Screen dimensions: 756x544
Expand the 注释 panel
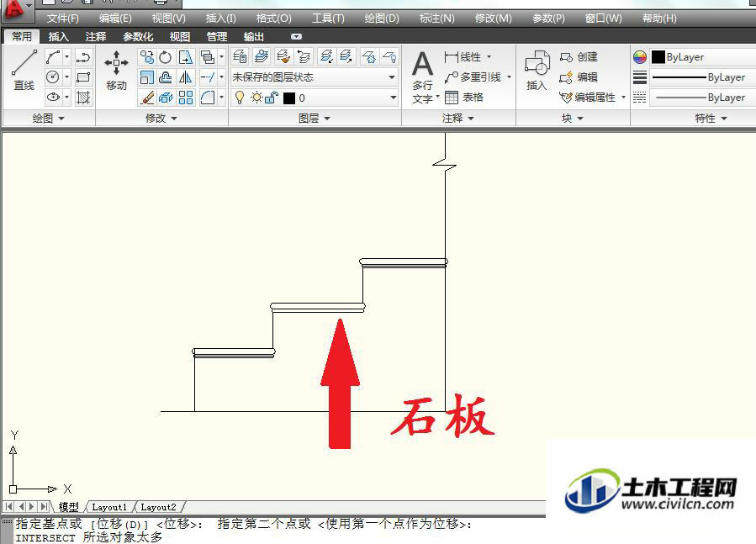tap(458, 119)
